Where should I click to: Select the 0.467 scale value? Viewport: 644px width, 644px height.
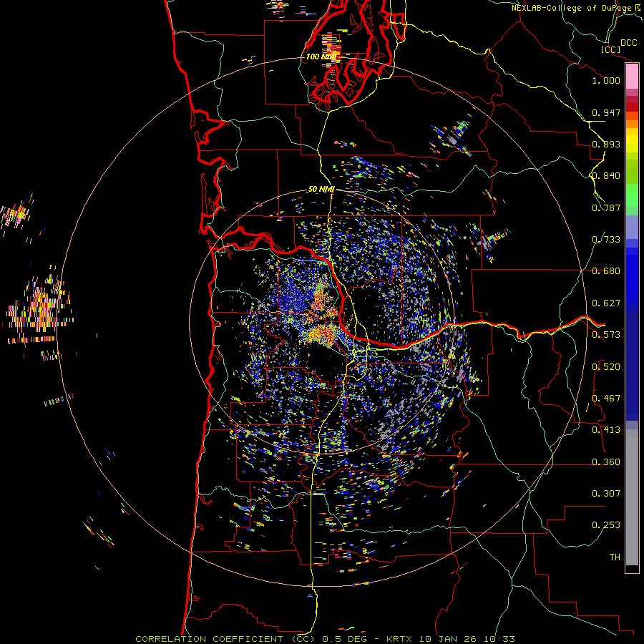tap(606, 399)
